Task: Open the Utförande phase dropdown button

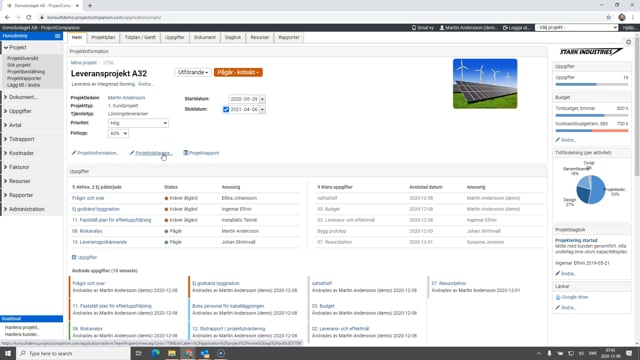Action: click(193, 72)
